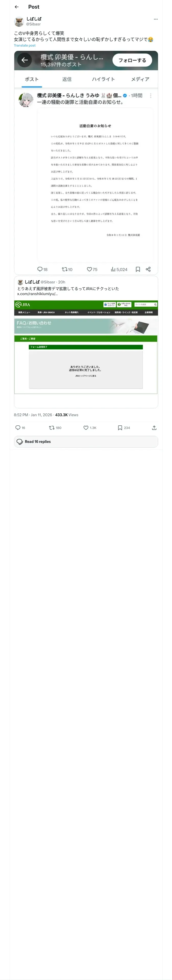Select the ポスト tab in screenshot

(x=32, y=79)
